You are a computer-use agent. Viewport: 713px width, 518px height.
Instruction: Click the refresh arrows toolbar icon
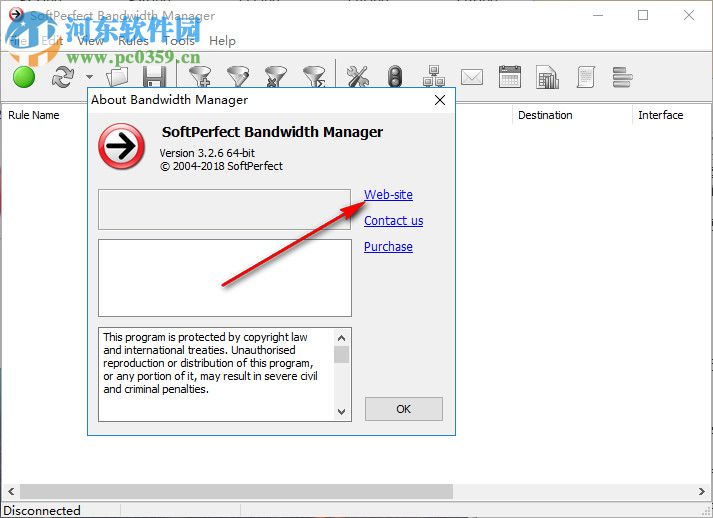point(63,76)
